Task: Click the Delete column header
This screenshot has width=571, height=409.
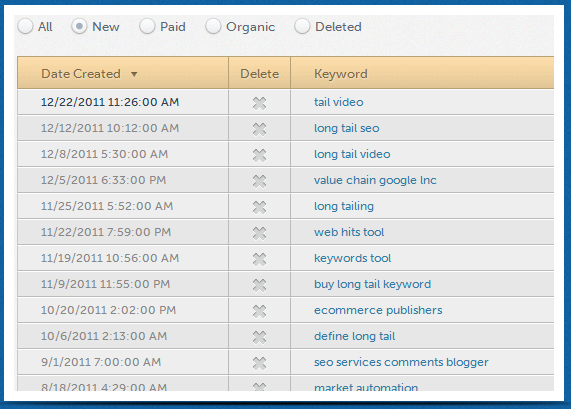Action: (259, 74)
